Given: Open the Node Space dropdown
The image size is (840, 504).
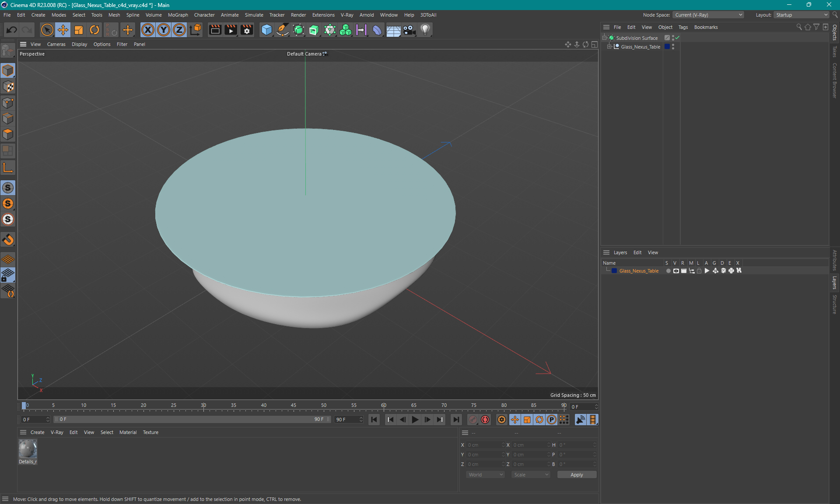Looking at the screenshot, I should pyautogui.click(x=708, y=15).
